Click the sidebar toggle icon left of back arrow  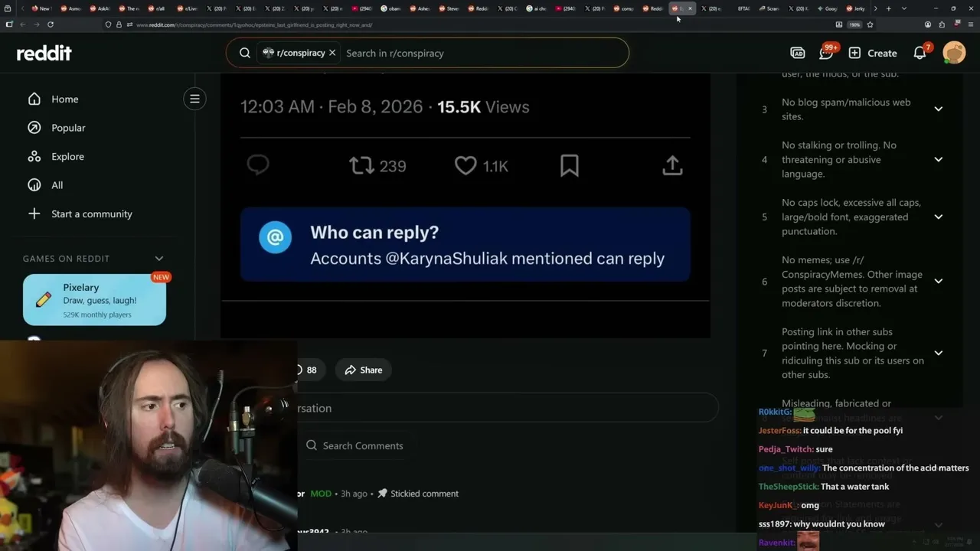coord(8,24)
